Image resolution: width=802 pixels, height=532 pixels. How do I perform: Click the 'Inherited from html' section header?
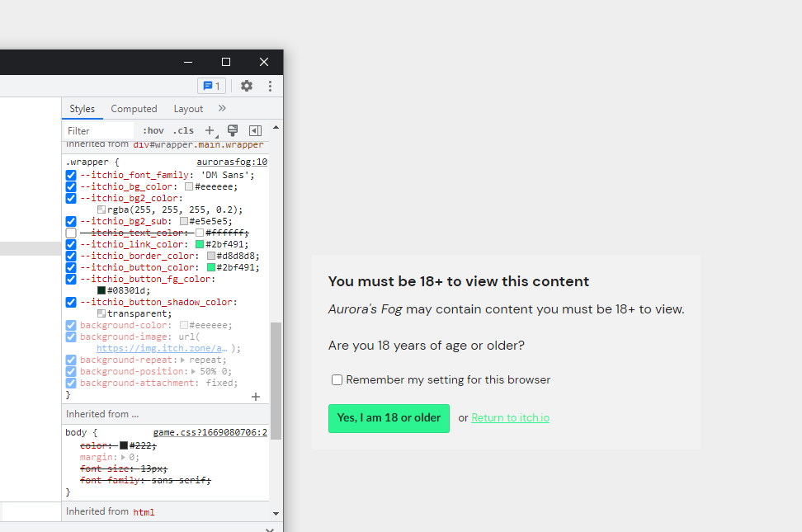[165, 511]
